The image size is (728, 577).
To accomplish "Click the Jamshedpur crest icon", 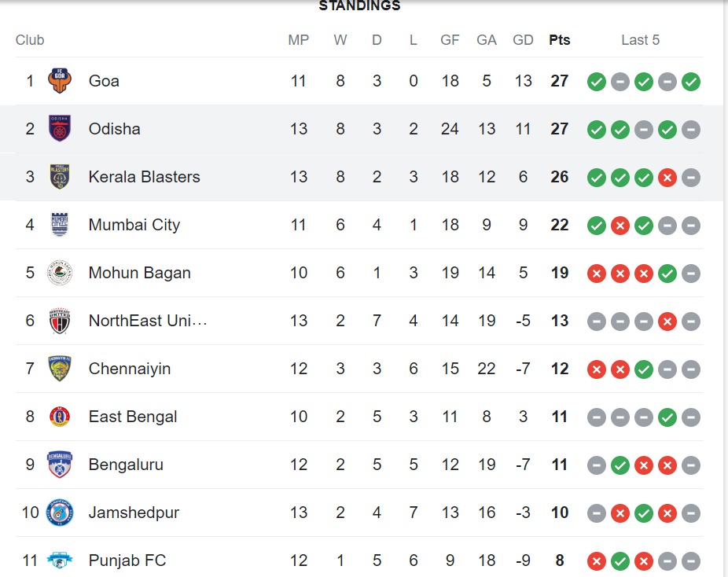I will tap(60, 513).
